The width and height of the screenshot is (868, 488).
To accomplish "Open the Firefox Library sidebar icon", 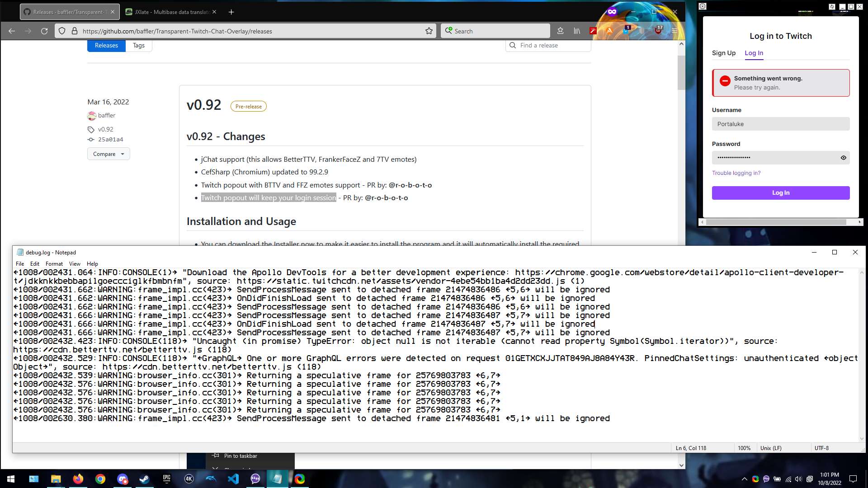I will tap(576, 31).
